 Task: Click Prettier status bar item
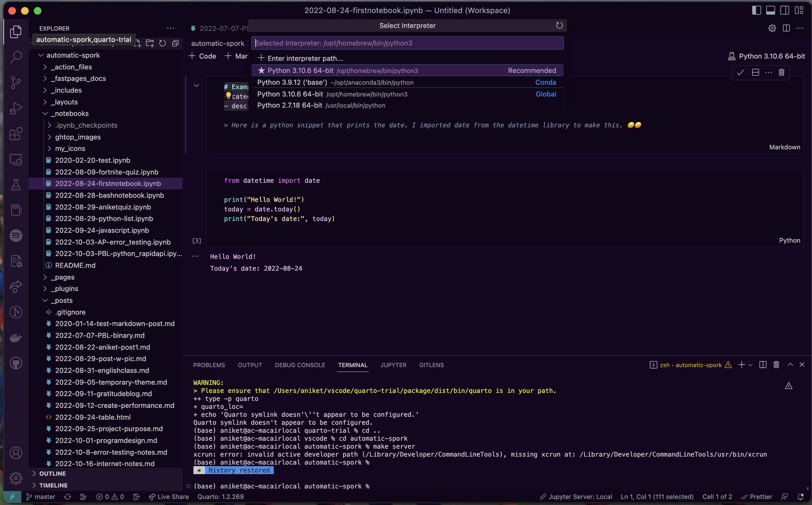pyautogui.click(x=757, y=497)
